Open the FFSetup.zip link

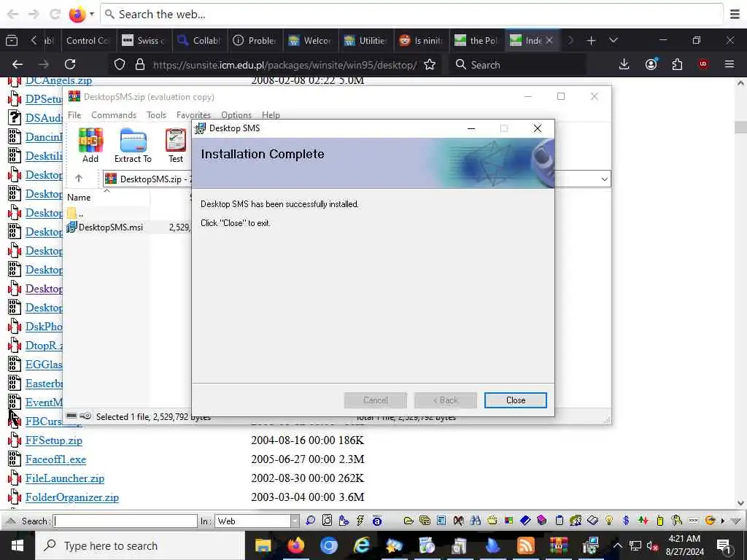54,440
